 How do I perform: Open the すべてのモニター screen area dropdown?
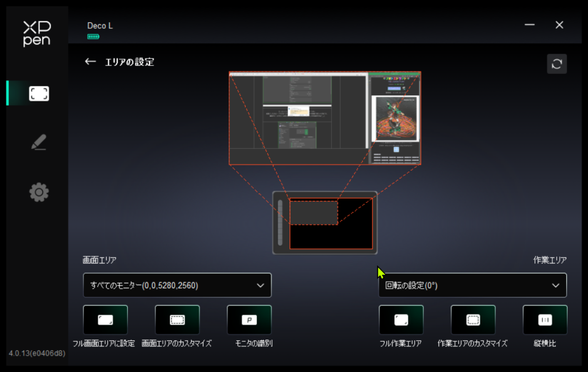coord(177,285)
